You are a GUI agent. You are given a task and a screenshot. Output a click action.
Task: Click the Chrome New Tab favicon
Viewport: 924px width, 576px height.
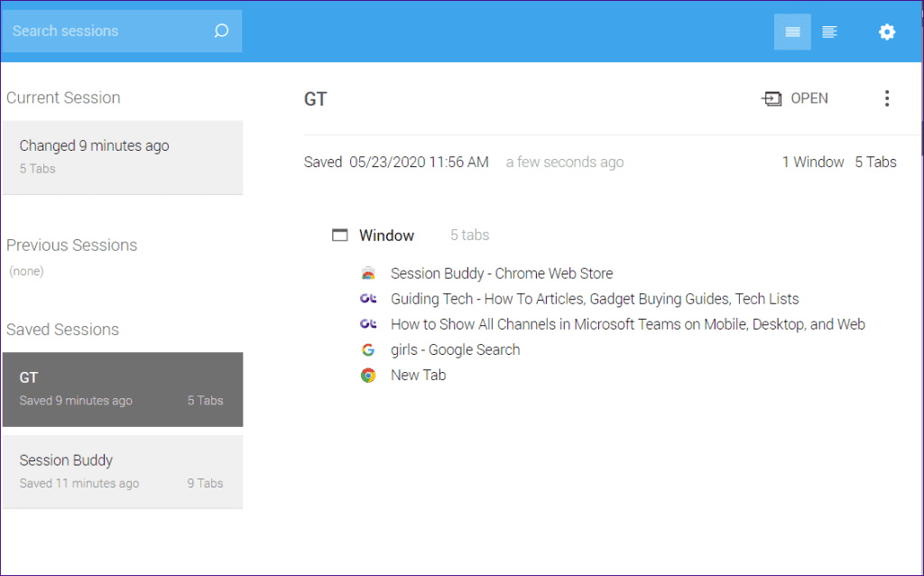(368, 375)
